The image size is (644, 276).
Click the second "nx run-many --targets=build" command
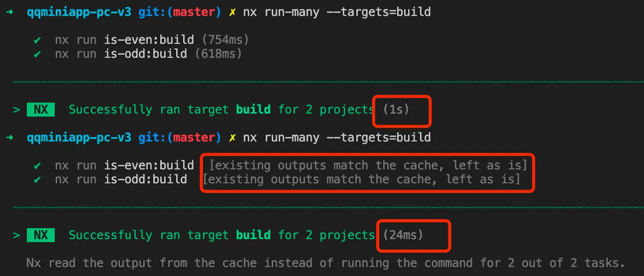coord(337,138)
